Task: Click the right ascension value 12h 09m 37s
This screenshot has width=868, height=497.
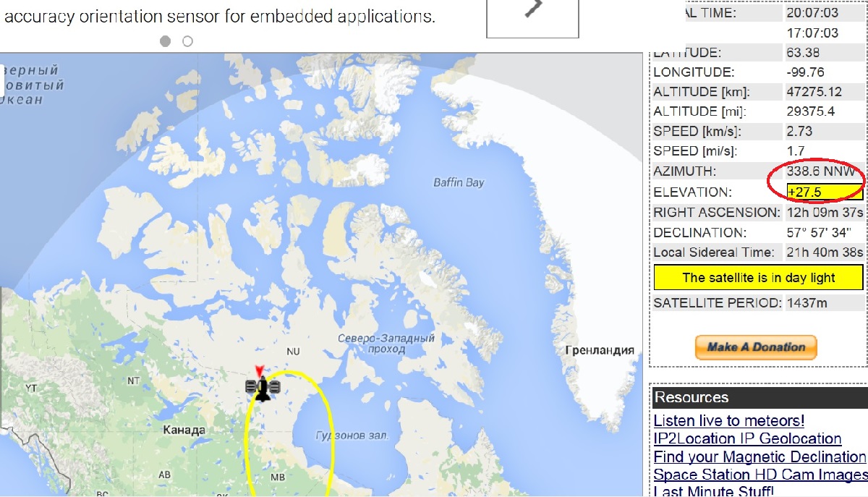Action: (x=825, y=213)
